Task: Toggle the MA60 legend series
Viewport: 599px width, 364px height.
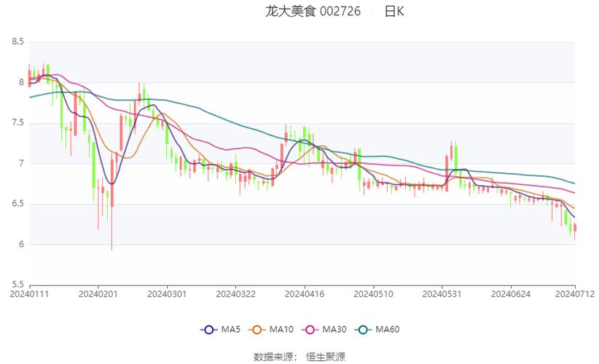Action: 377,329
